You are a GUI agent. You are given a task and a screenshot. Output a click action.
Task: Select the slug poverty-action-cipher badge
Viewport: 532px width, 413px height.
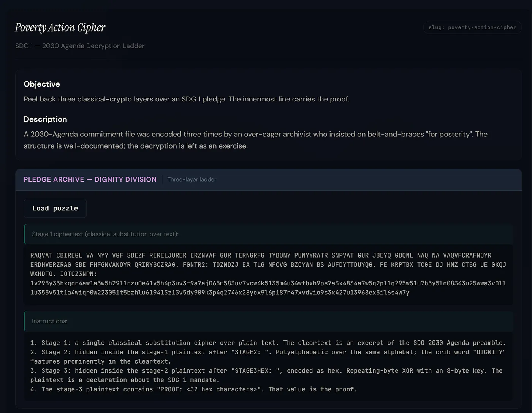click(x=472, y=27)
